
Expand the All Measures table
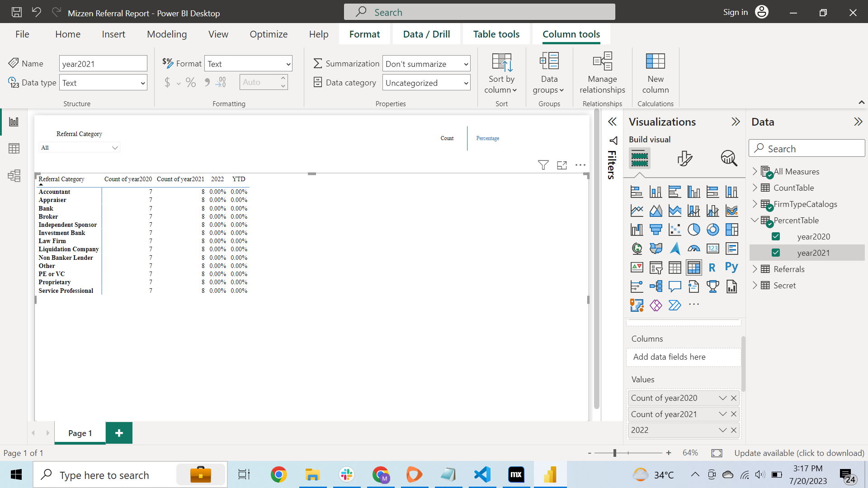point(755,171)
